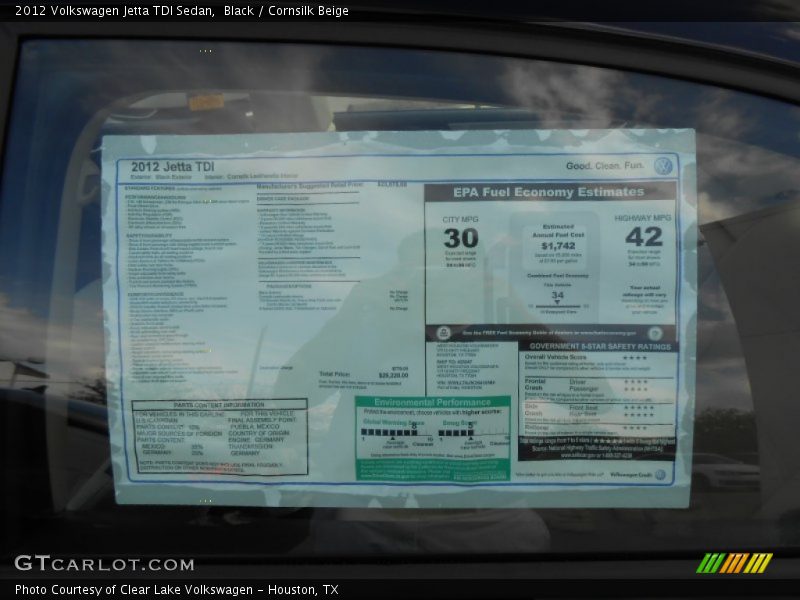
Task: Select the "Manufacturer's Suggested Retail Price" line
Action: point(310,186)
